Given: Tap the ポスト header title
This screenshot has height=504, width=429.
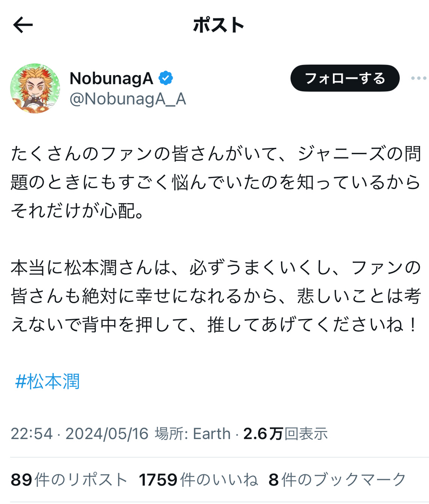Looking at the screenshot, I should pos(218,26).
